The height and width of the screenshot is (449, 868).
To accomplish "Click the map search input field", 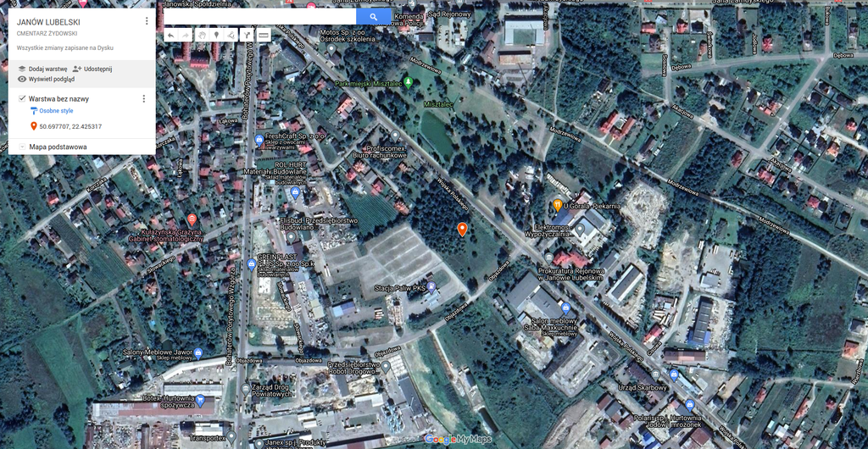I will pyautogui.click(x=259, y=17).
